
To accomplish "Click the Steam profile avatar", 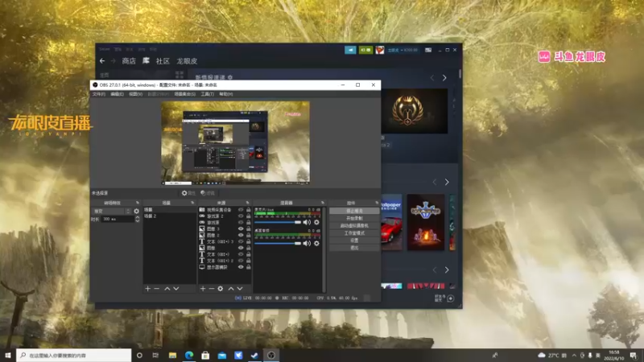I will (x=380, y=50).
